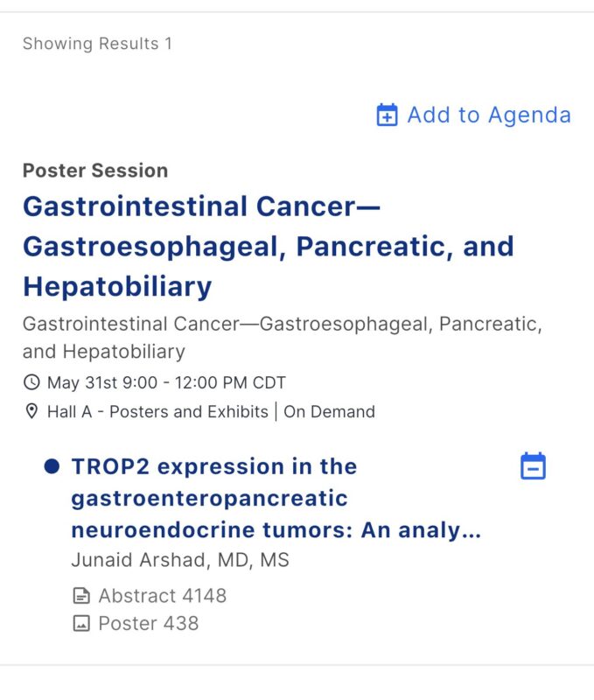
Task: Click the blue bullet dot before TROP2
Action: pyautogui.click(x=52, y=466)
